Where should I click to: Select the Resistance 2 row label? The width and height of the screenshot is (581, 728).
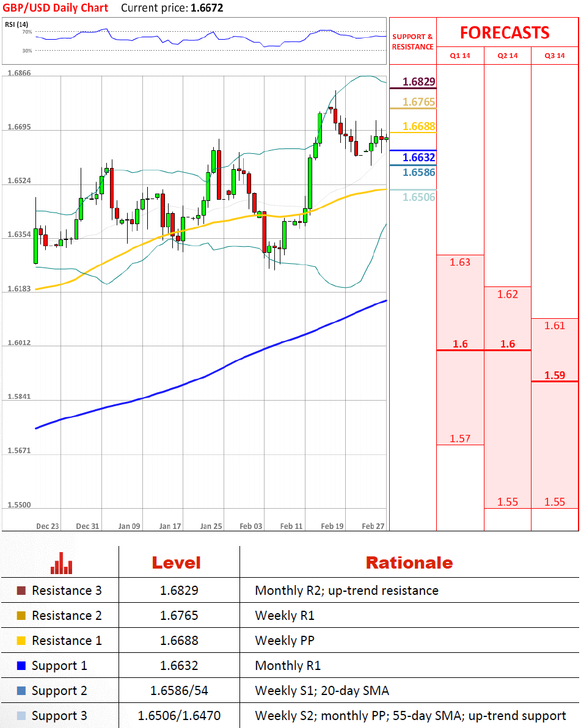click(67, 616)
